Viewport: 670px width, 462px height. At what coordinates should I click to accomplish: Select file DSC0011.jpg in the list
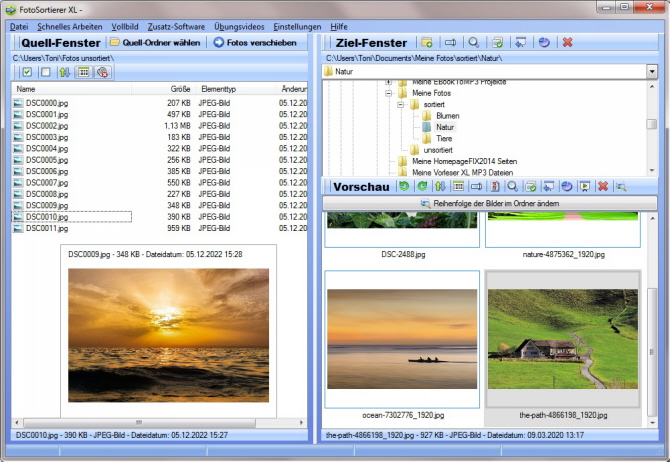point(47,228)
